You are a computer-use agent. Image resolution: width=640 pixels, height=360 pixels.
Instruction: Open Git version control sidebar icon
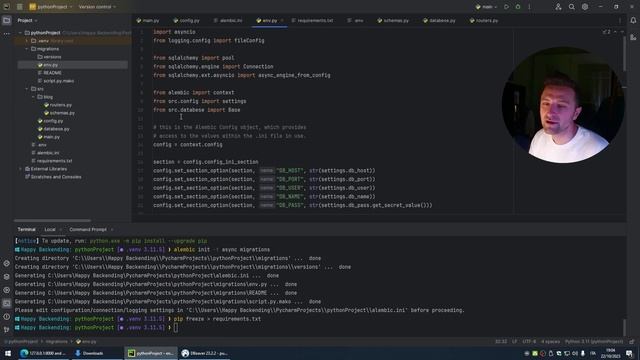tap(7, 329)
